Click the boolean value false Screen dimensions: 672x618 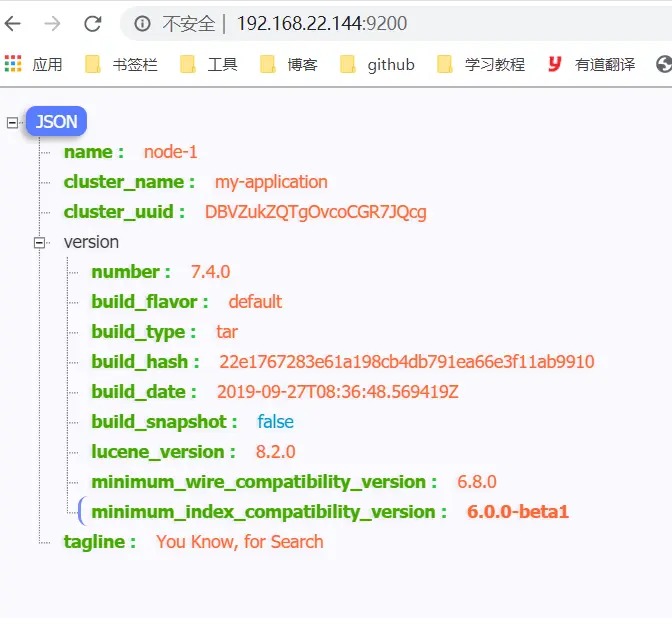[275, 422]
